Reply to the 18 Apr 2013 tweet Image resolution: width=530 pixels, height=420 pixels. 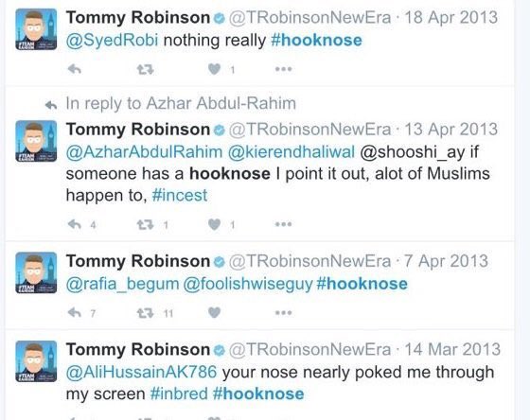coord(75,69)
